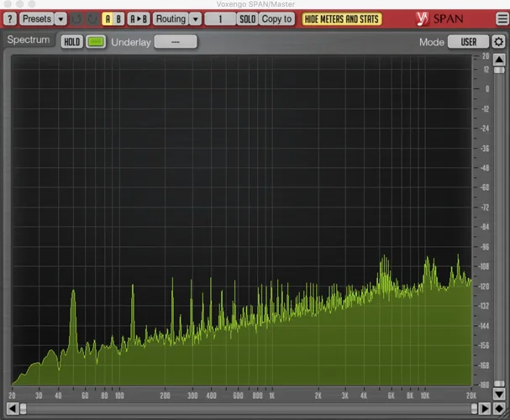Click the horizontal scrollbar left arrow

[x=13, y=409]
